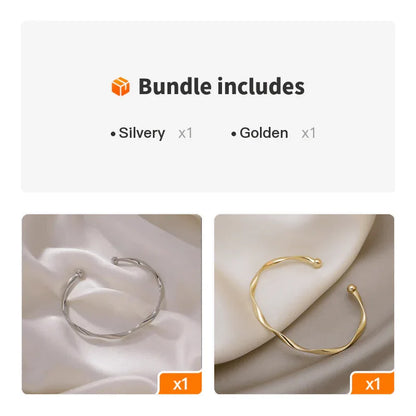Image resolution: width=416 pixels, height=416 pixels.
Task: Click the left ball tip of silver bangle
Action: tap(79, 275)
